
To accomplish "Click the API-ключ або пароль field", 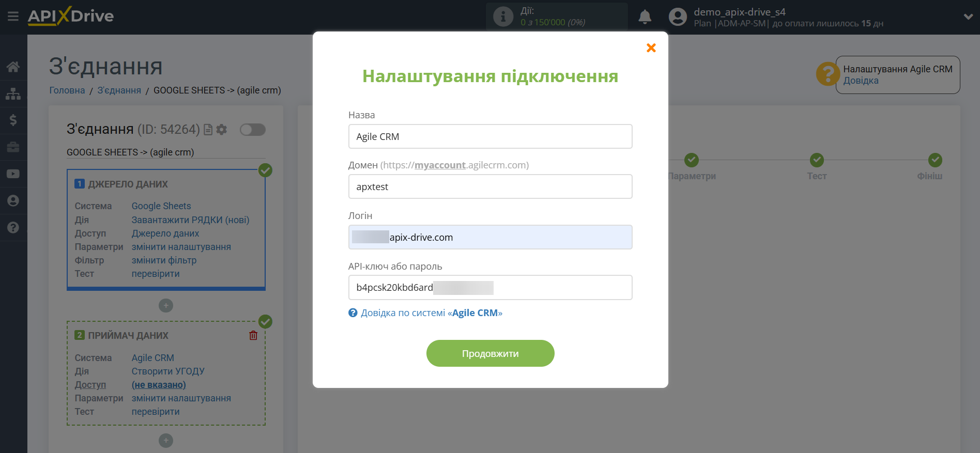I will point(490,287).
